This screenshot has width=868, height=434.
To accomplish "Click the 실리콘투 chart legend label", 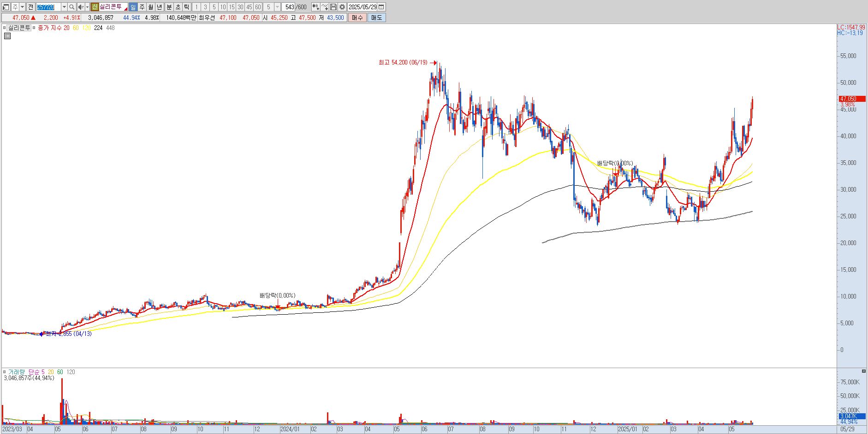I will click(19, 28).
